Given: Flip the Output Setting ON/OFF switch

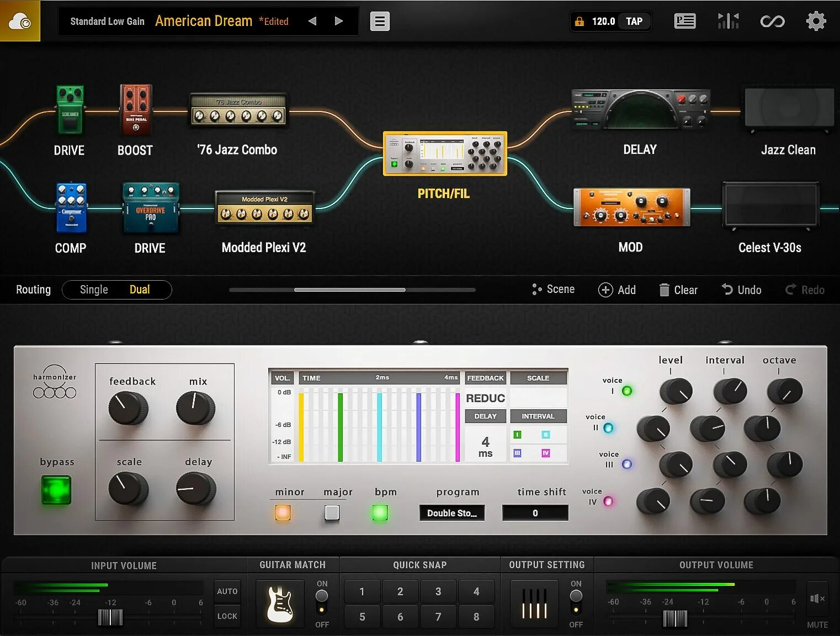Looking at the screenshot, I should [x=576, y=602].
